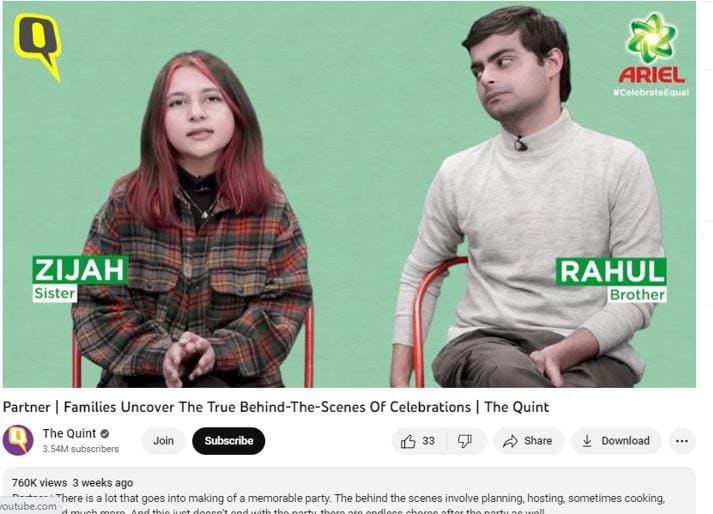Click the #CelebrateEqual hashtag overlay
This screenshot has width=713, height=514.
click(651, 92)
